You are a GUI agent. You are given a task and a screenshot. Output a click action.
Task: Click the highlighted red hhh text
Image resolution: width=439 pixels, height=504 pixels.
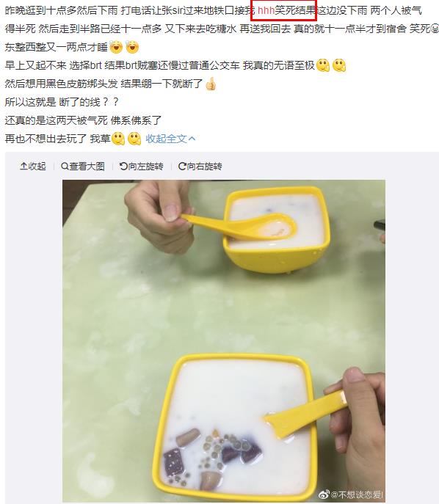266,10
